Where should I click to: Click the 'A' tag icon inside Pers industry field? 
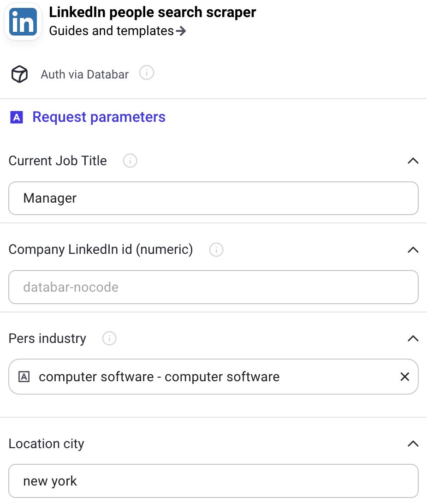24,377
